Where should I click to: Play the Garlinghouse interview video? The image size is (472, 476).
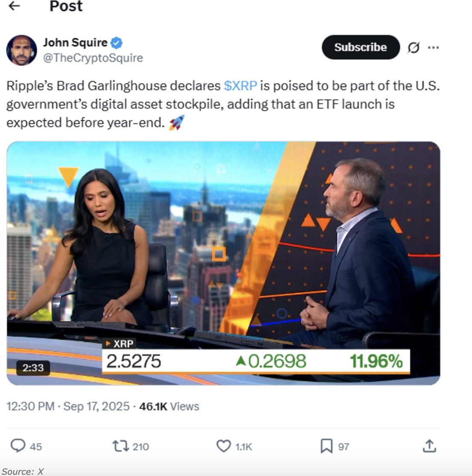pyautogui.click(x=223, y=263)
